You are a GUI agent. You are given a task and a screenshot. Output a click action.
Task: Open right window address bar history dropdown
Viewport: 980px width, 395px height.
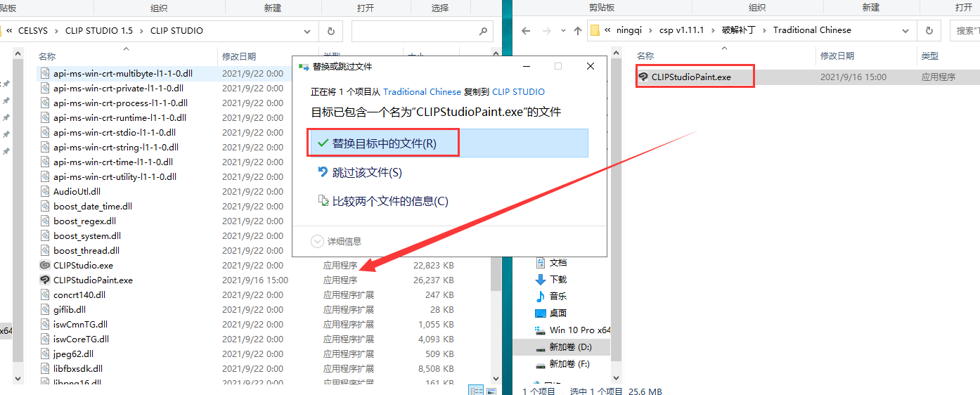pos(905,30)
